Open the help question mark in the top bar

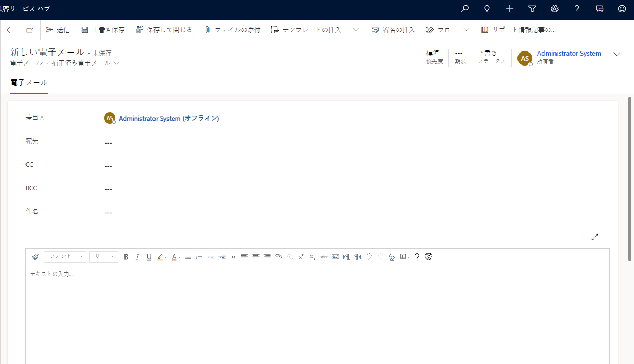coord(577,9)
